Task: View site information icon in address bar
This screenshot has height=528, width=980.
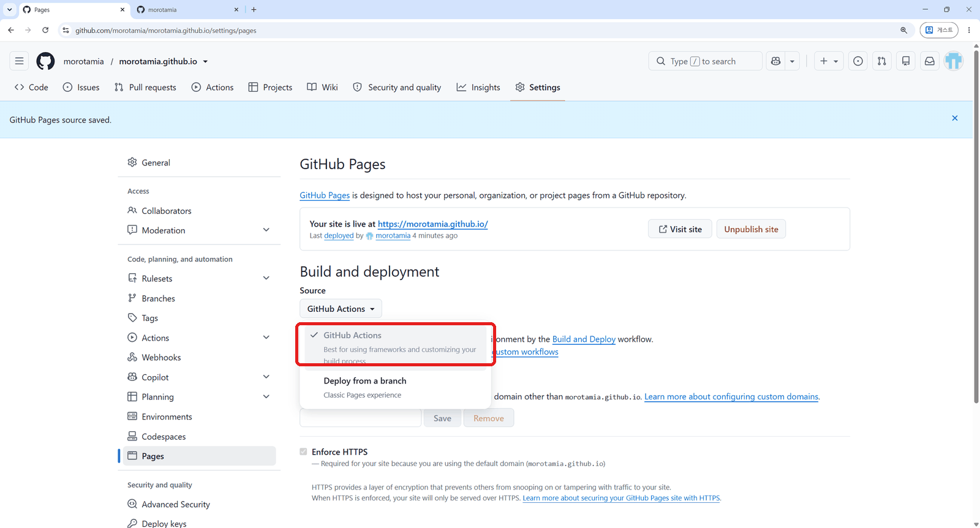Action: 66,30
